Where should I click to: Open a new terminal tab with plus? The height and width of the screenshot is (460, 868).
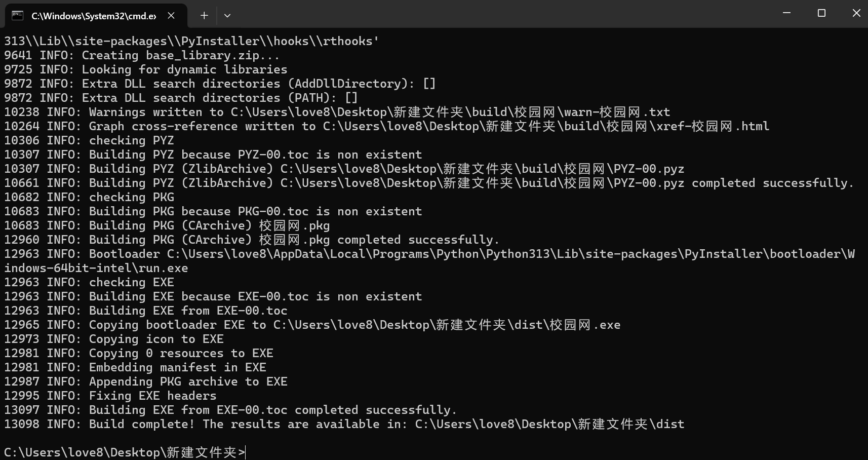tap(204, 16)
